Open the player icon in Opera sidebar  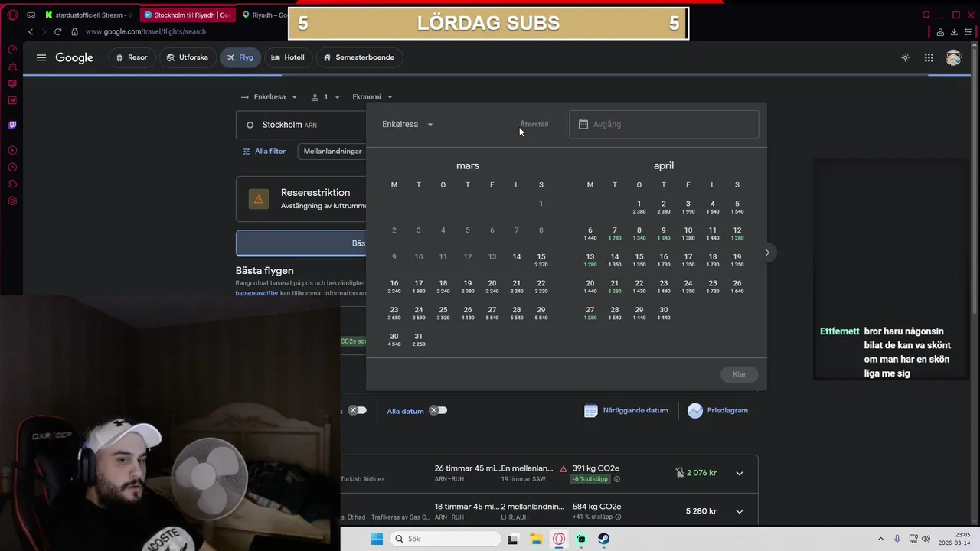[12, 151]
